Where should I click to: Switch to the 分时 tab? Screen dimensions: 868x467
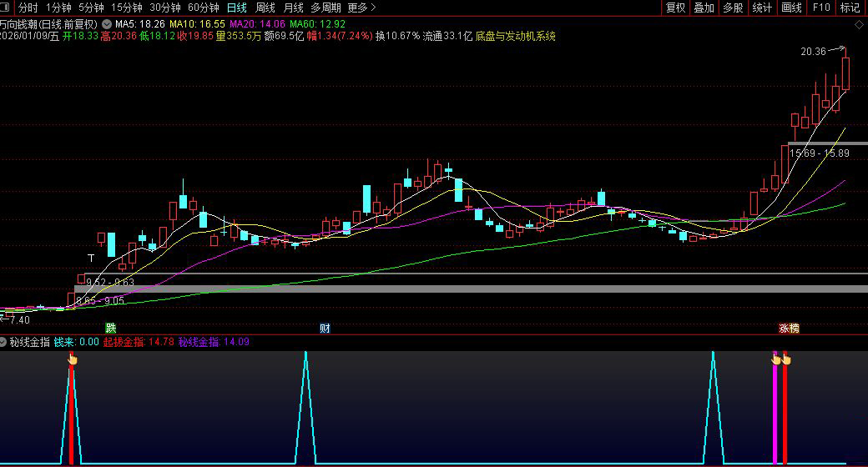[28, 8]
